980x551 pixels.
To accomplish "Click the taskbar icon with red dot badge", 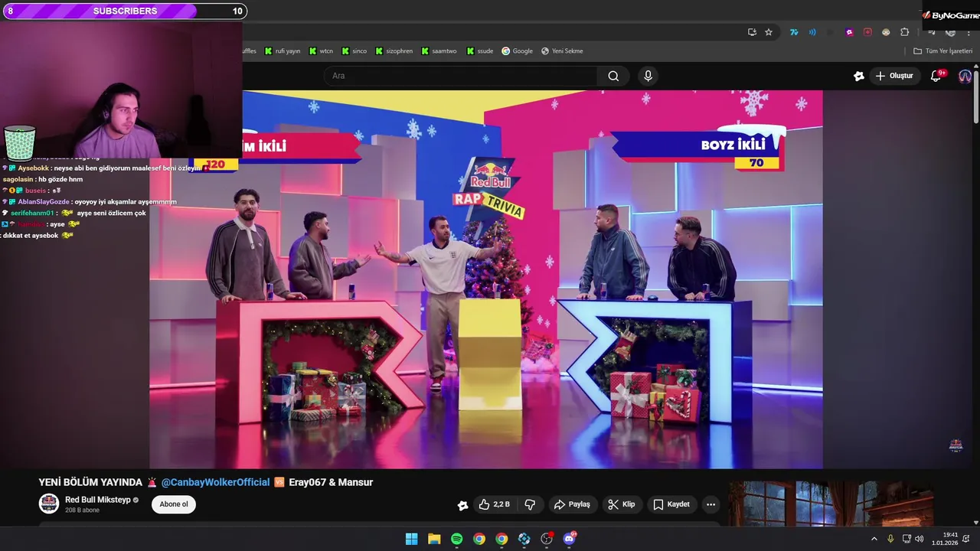I will (x=547, y=539).
